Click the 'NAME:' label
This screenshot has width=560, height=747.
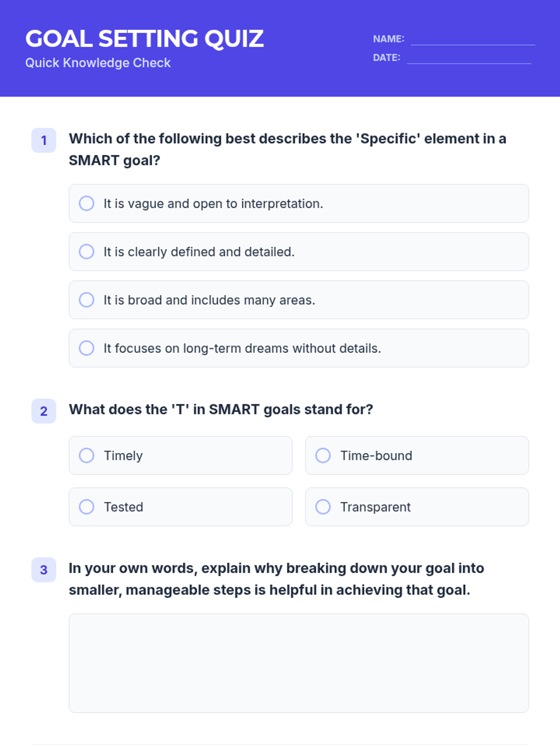388,39
